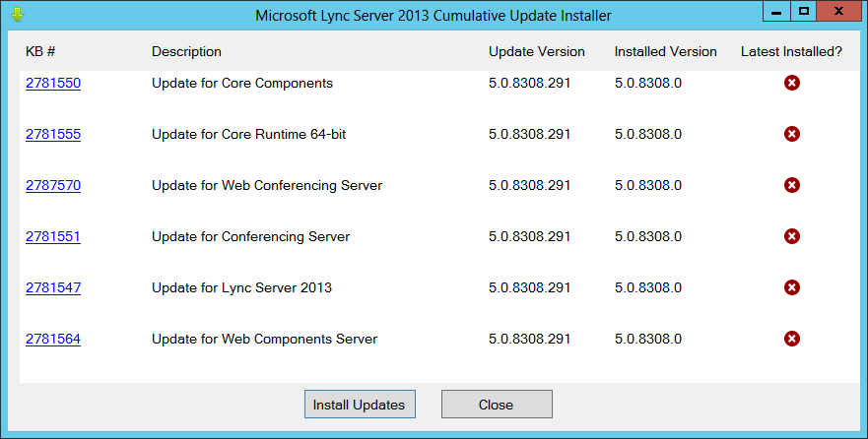Click the 'Latest Installed?' column header

[791, 51]
